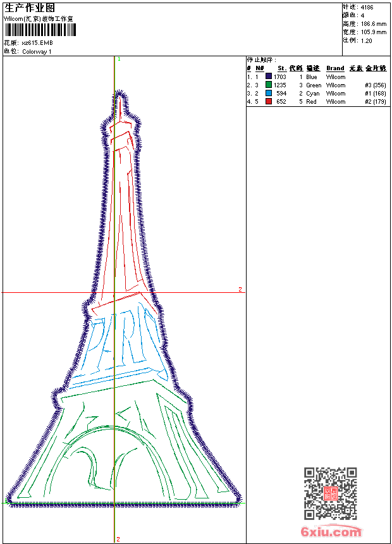This screenshot has width=392, height=544.
Task: Select the 'Colorway 1' text
Action: click(37, 52)
